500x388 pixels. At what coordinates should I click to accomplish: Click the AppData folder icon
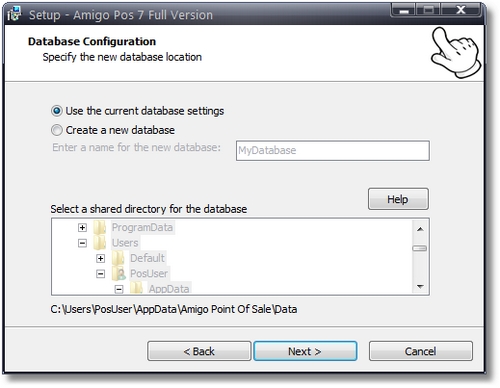[137, 288]
